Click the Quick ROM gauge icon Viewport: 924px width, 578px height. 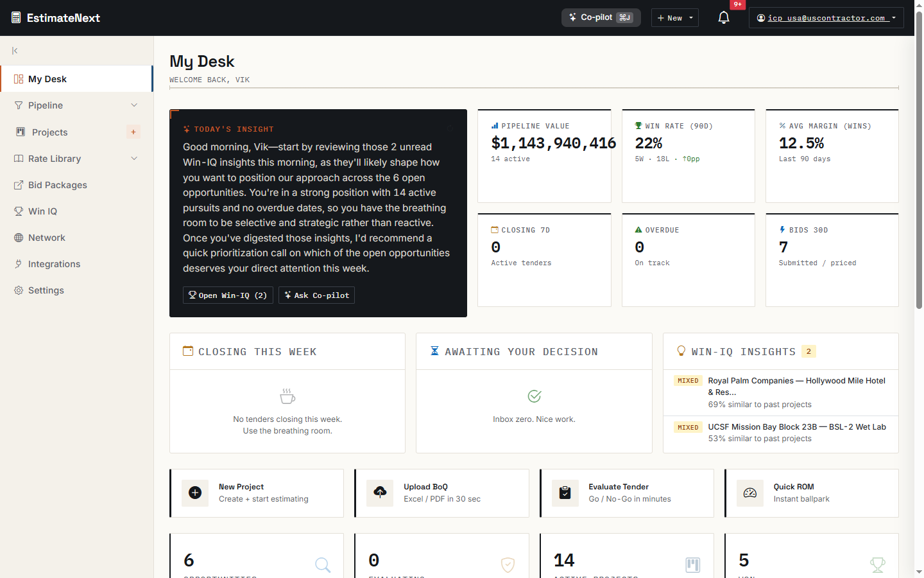point(750,493)
